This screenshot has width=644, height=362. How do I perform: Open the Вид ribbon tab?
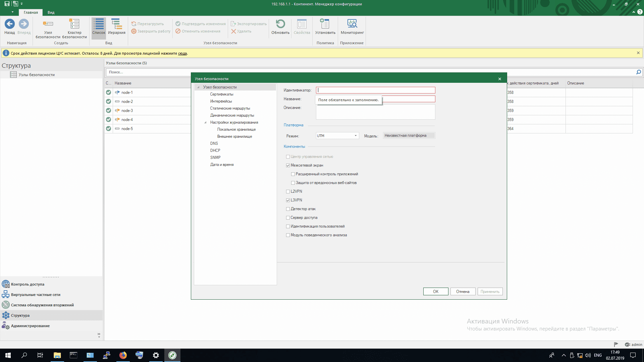point(51,12)
